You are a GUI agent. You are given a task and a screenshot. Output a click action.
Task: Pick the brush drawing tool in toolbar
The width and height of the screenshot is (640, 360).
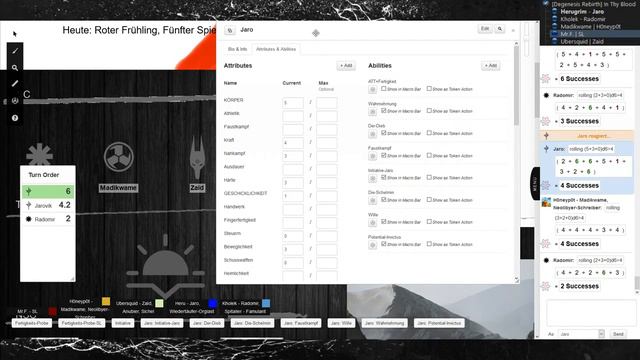(15, 51)
